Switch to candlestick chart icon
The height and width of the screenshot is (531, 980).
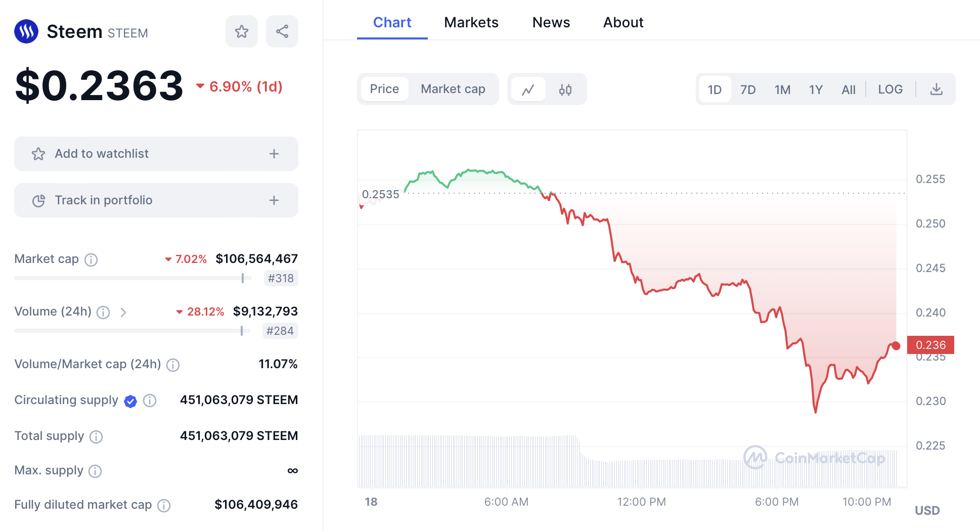pos(565,90)
